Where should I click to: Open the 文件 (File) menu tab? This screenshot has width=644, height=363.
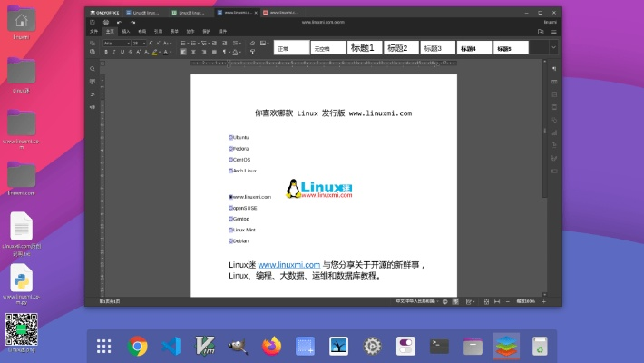click(x=94, y=32)
